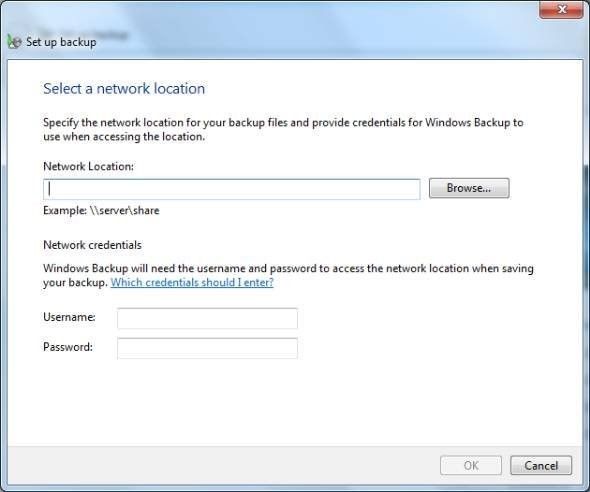Close the Set up backup dialog
The height and width of the screenshot is (492, 590).
tap(561, 9)
